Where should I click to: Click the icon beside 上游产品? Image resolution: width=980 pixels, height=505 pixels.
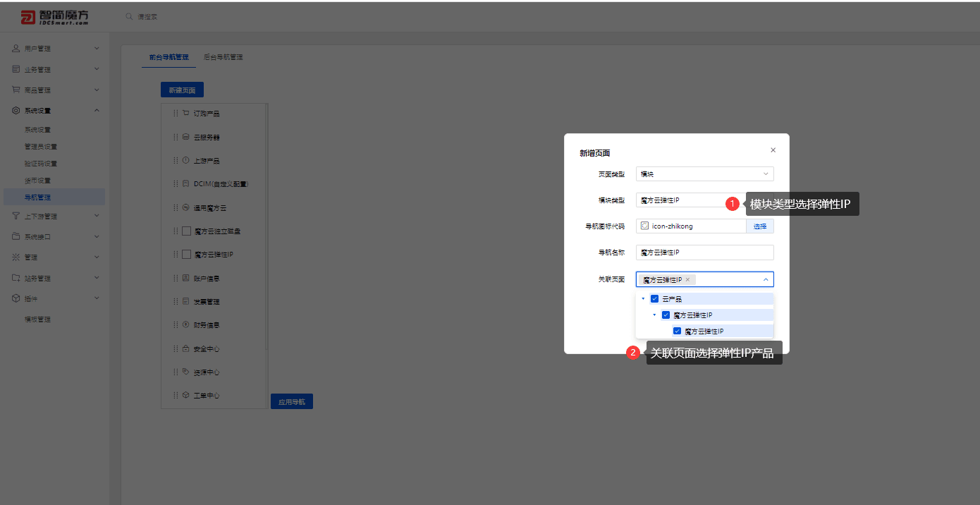185,160
